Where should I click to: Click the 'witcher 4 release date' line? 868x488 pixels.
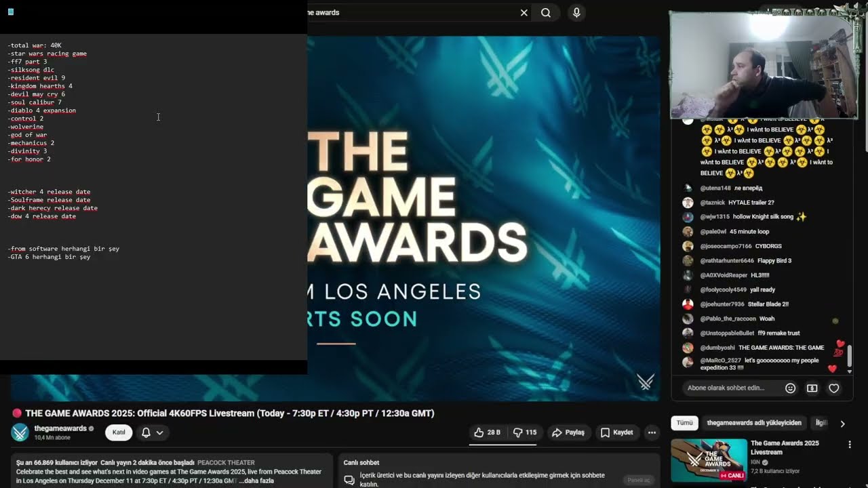(x=49, y=192)
